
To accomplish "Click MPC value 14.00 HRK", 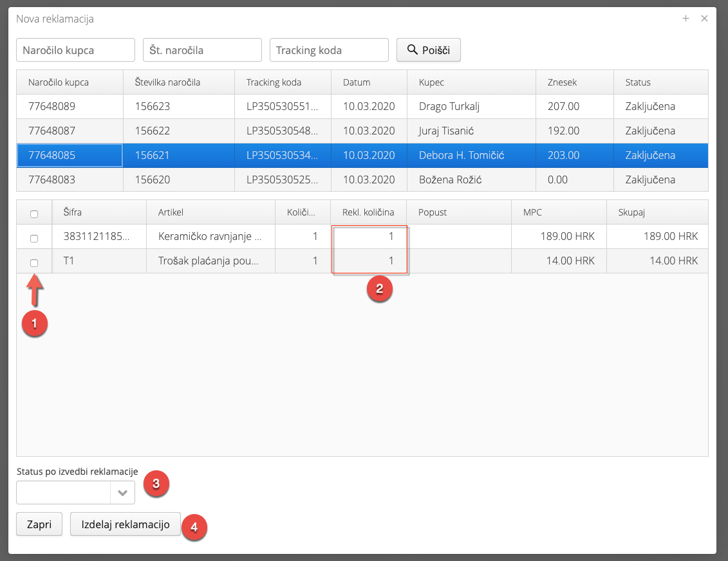I will coord(570,261).
